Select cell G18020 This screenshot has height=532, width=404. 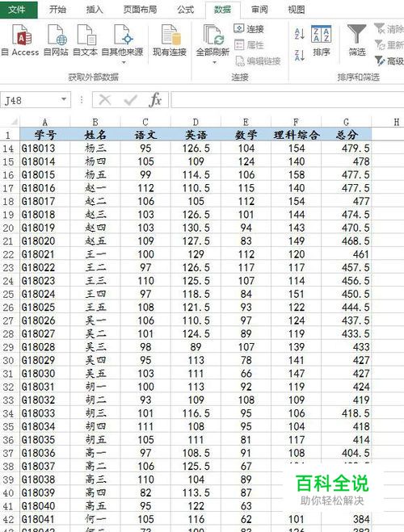tap(44, 241)
